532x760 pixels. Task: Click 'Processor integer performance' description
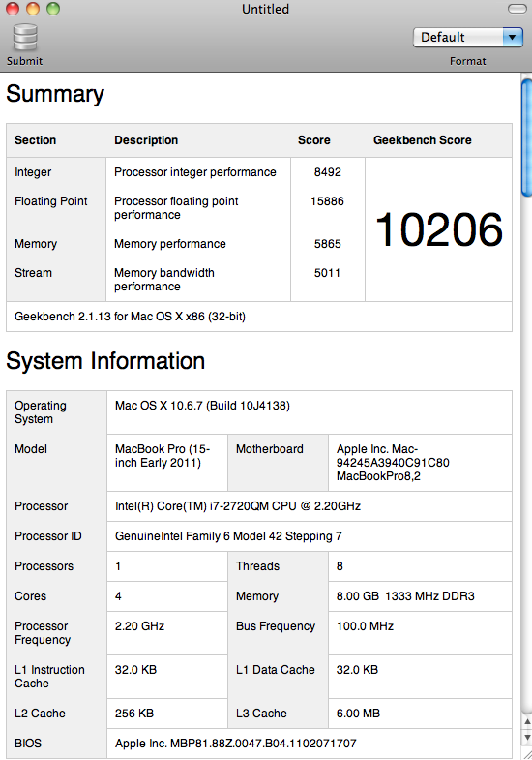[195, 172]
